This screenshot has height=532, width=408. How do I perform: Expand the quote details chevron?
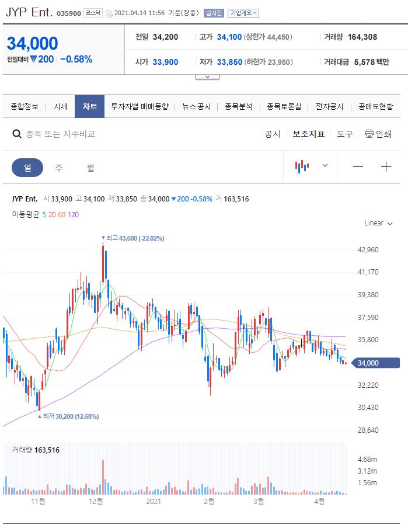(x=208, y=77)
